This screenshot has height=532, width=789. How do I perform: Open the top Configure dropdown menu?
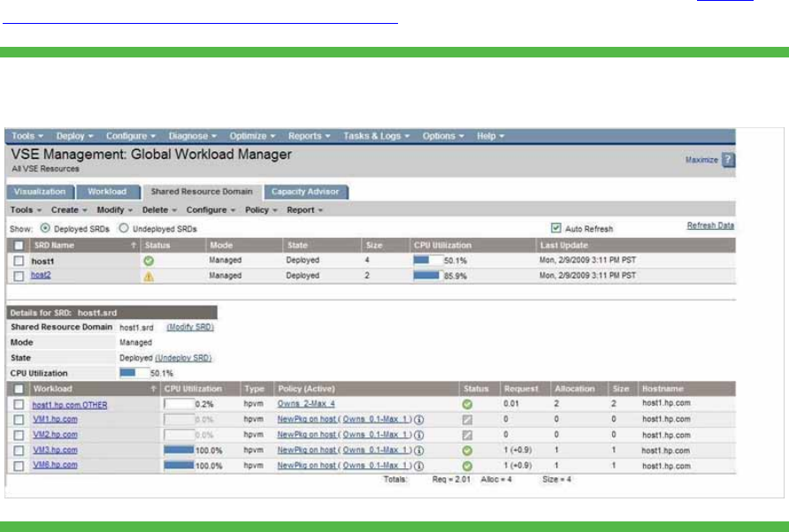(130, 136)
